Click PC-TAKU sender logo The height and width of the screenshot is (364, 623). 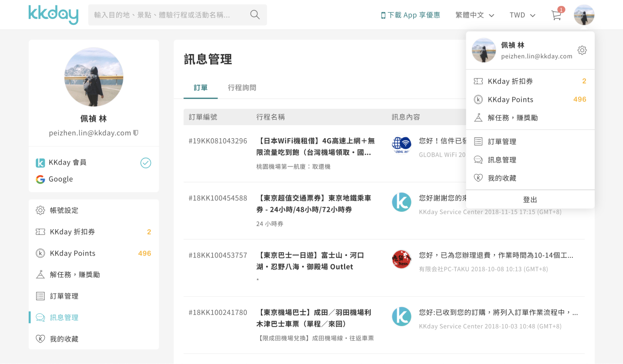402,259
